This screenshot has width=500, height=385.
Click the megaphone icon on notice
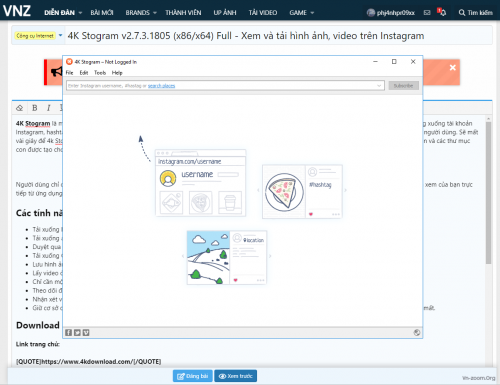(x=56, y=72)
